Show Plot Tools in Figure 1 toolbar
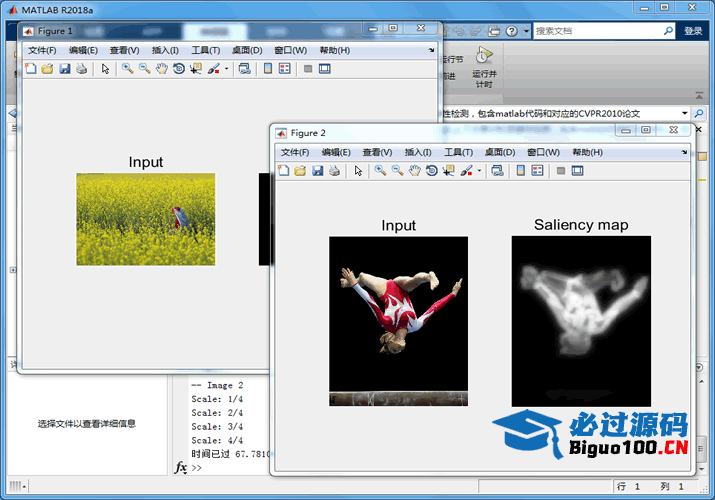This screenshot has width=715, height=500. (325, 69)
